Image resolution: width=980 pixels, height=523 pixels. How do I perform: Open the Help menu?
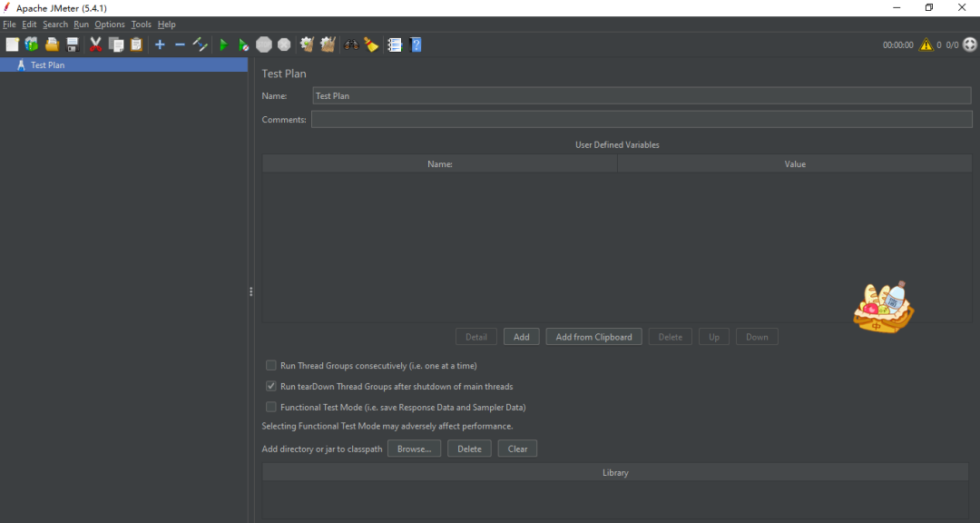point(166,25)
